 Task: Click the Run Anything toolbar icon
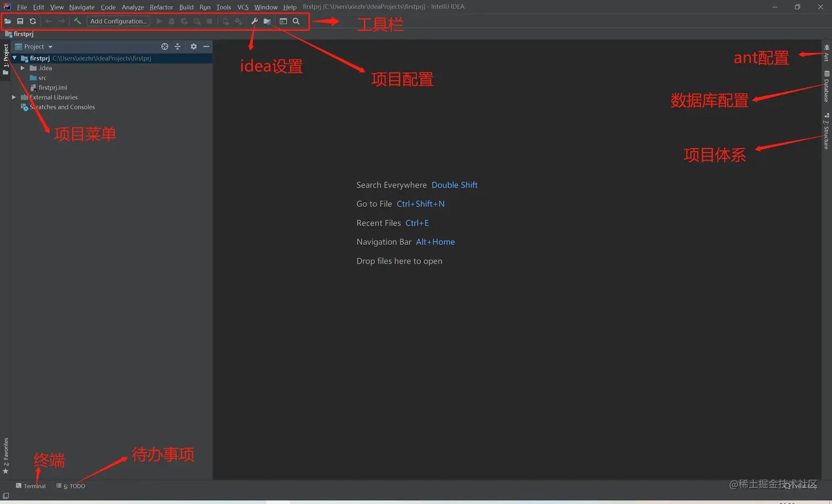[x=283, y=21]
